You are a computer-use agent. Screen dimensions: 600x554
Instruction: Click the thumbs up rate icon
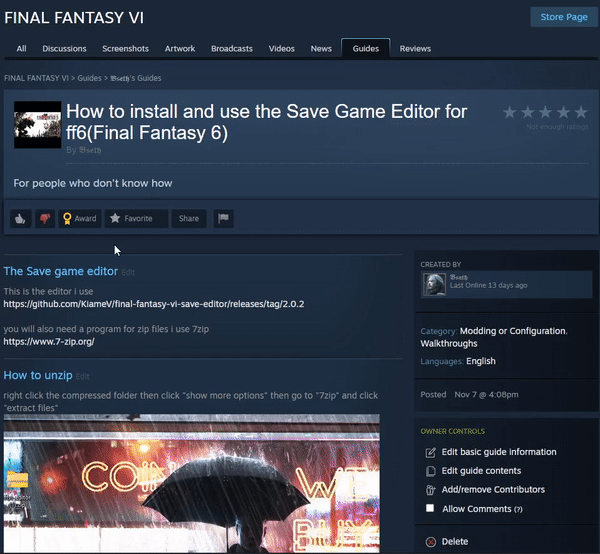pyautogui.click(x=20, y=218)
